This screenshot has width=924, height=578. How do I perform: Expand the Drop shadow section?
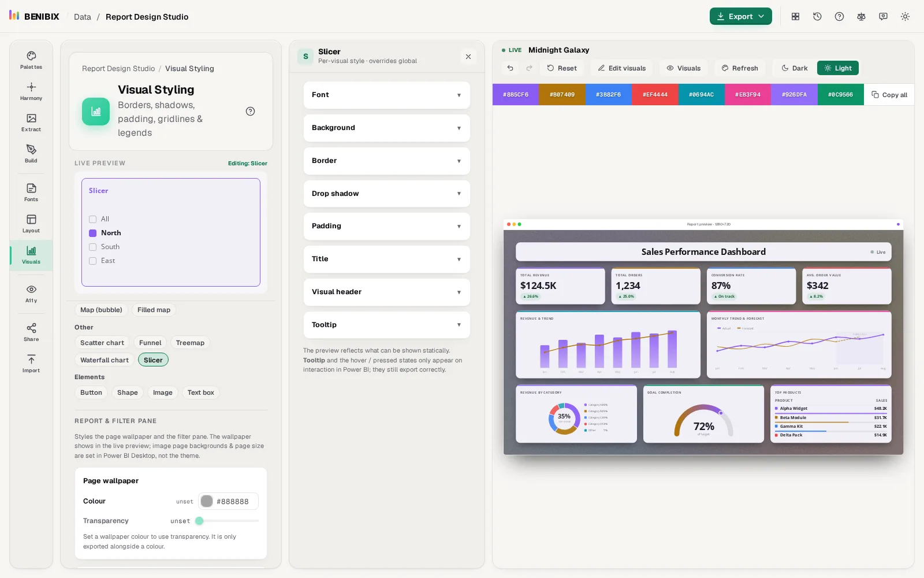[386, 194]
